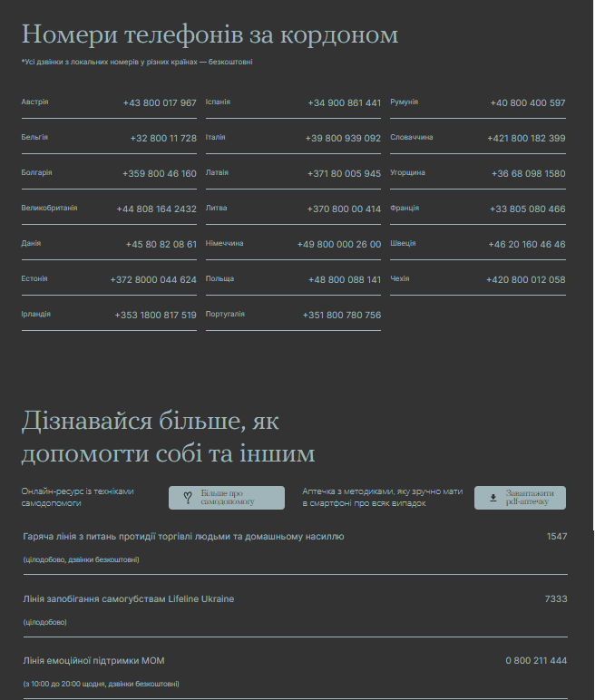Viewport: 595px width, 700px height.
Task: Select the Germany number +49 800 000 26 00
Action: pyautogui.click(x=339, y=245)
